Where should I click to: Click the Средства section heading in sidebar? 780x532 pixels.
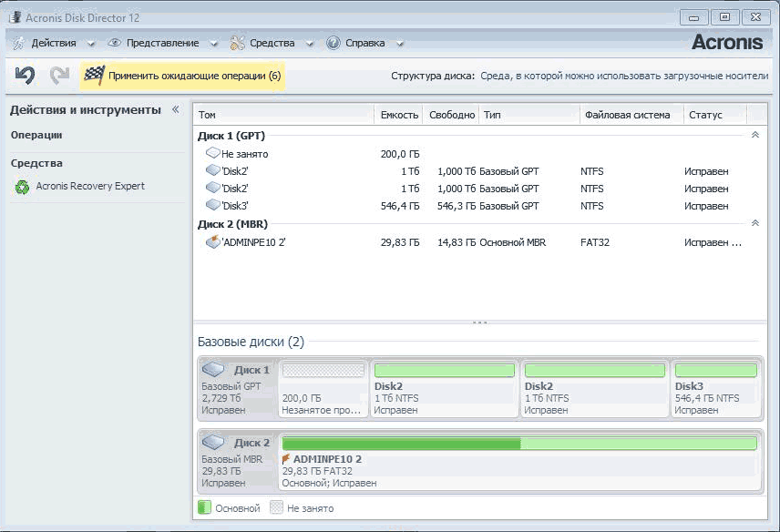36,163
